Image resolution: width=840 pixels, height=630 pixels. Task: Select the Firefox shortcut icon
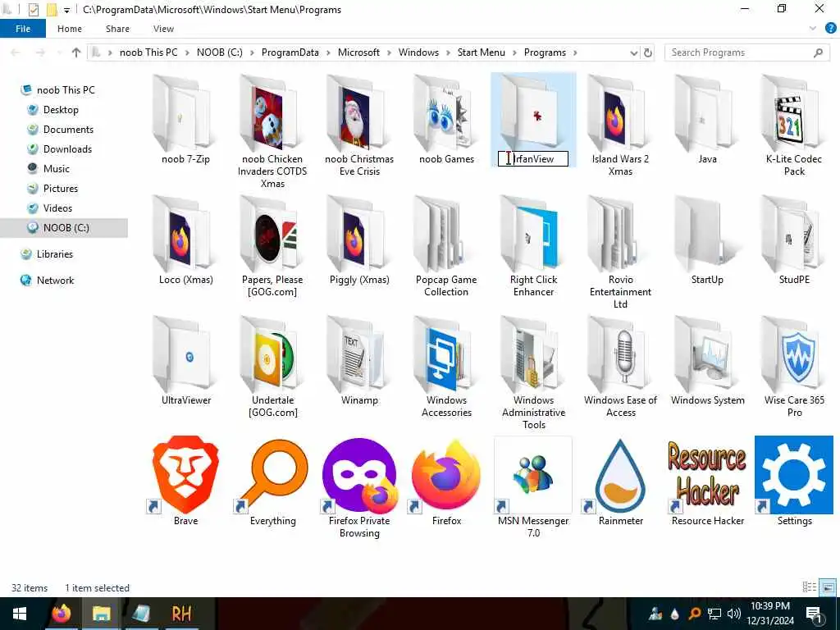click(x=446, y=475)
